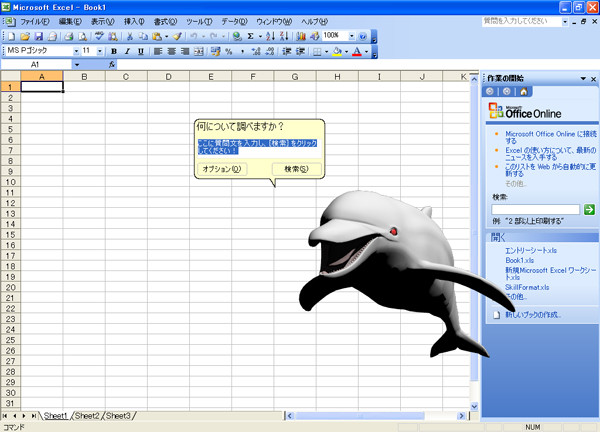The width and height of the screenshot is (600, 432).
Task: Expand the Name Box dropdown arrow
Action: (x=77, y=65)
